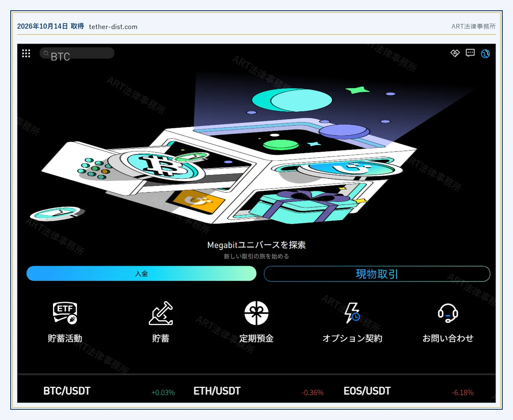Screen dimensions: 513x420
Task: Click the +0.03% change value
Action: click(163, 392)
